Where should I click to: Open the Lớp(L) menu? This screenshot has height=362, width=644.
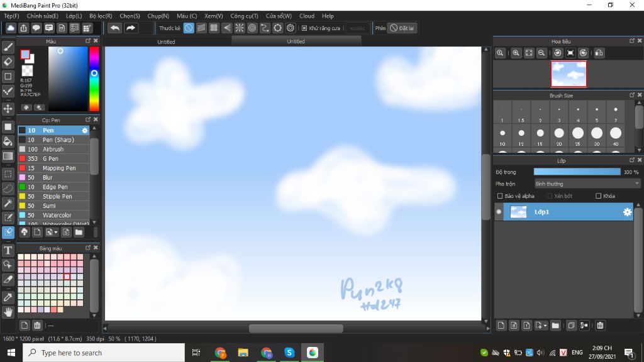click(x=74, y=16)
